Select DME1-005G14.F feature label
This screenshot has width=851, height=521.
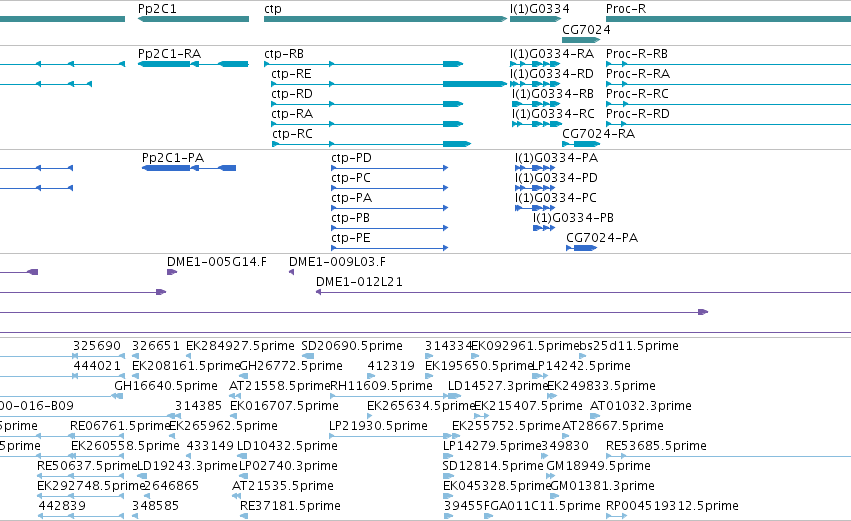[217, 262]
